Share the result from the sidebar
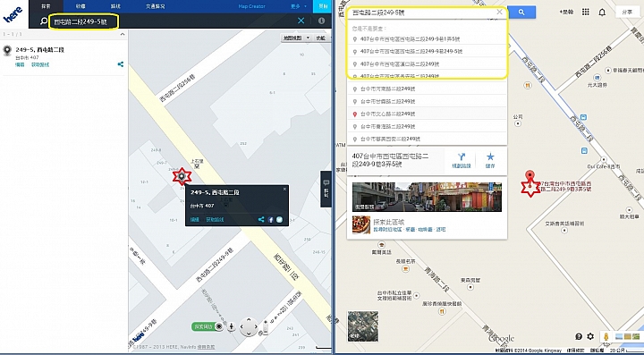The height and width of the screenshot is (355, 644). [x=121, y=64]
